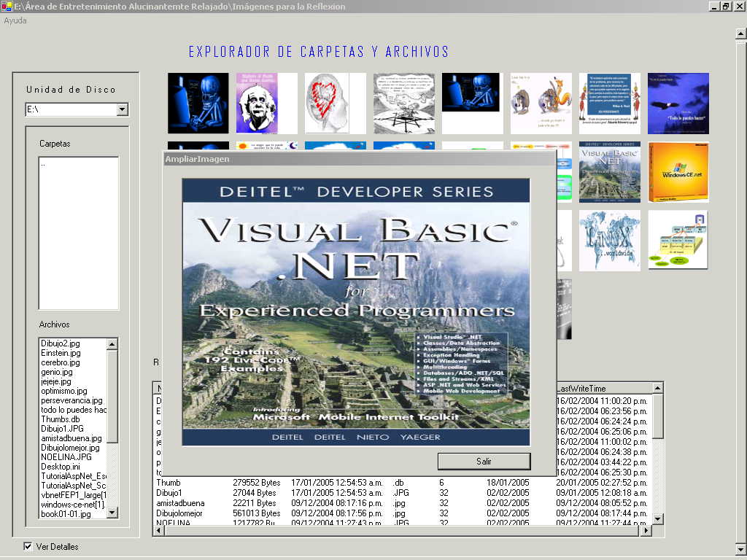Select the "20/01/2005 02:27:52 p.m." cell
This screenshot has height=560, width=747.
click(602, 483)
